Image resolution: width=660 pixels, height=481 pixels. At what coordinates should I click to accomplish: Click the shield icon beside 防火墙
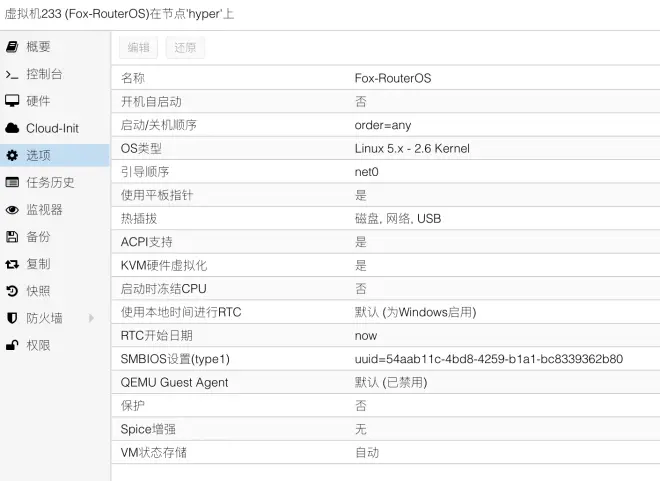12,318
